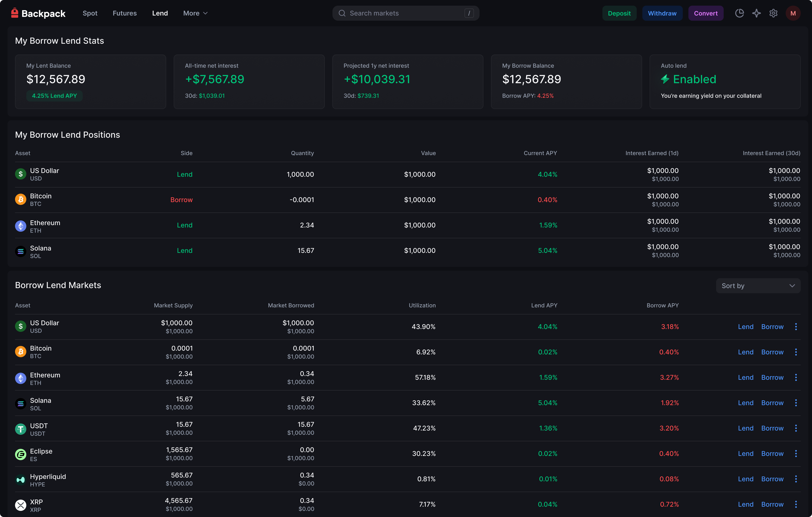This screenshot has height=517, width=812.
Task: Click the Borrow APY column header
Action: (x=662, y=305)
